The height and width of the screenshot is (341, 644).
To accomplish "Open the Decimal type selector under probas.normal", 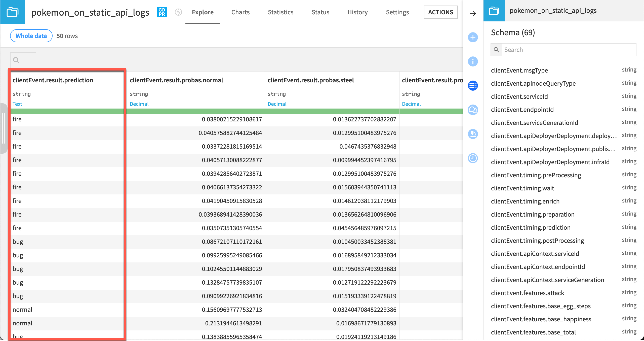I will coord(139,104).
